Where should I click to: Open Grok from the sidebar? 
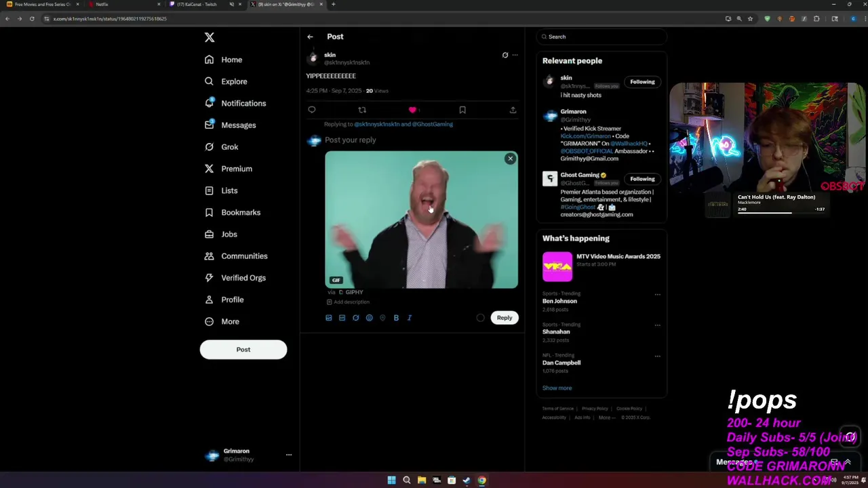click(x=222, y=147)
